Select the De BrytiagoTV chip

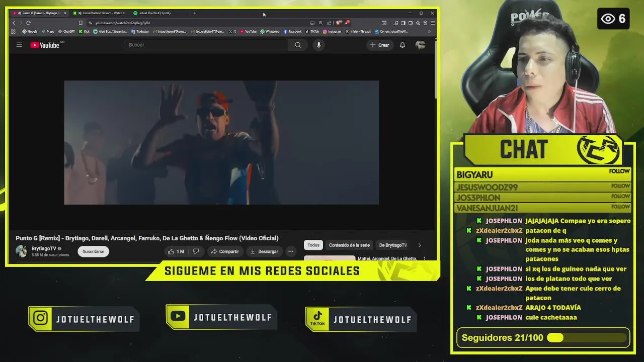pos(393,245)
